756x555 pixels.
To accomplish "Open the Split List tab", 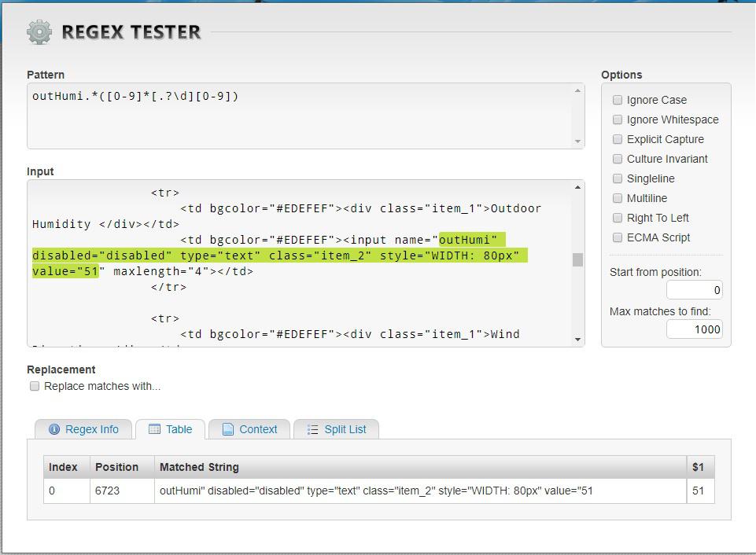I will pos(336,429).
